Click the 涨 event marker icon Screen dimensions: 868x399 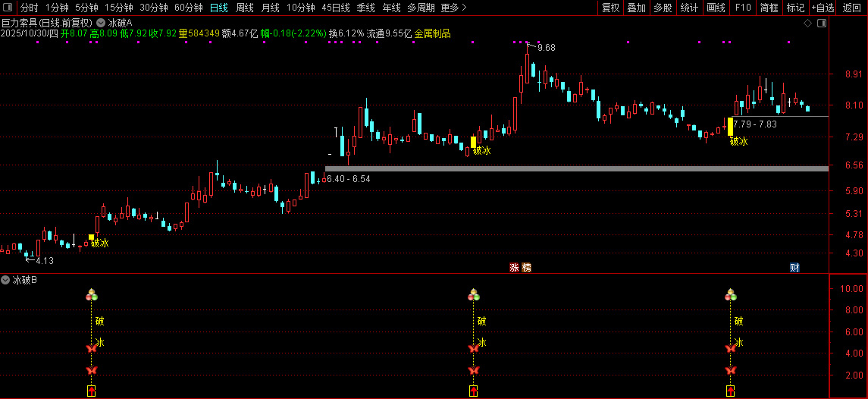click(514, 268)
